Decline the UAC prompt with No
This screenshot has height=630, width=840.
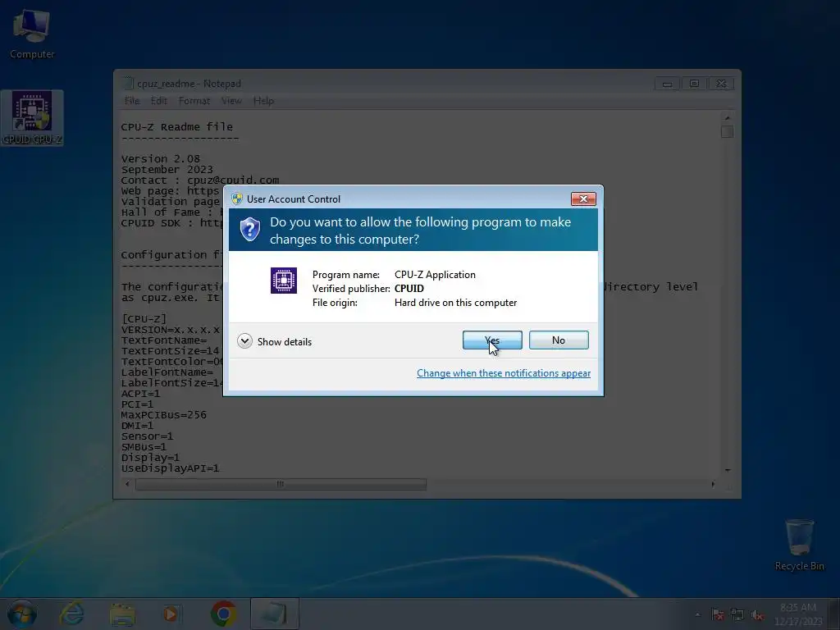tap(558, 340)
